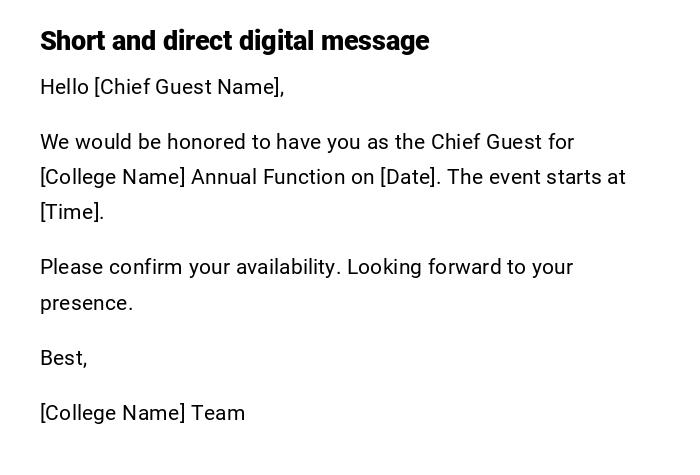Click the heading "Short and direct digital message"
700x475 pixels.
coord(234,41)
